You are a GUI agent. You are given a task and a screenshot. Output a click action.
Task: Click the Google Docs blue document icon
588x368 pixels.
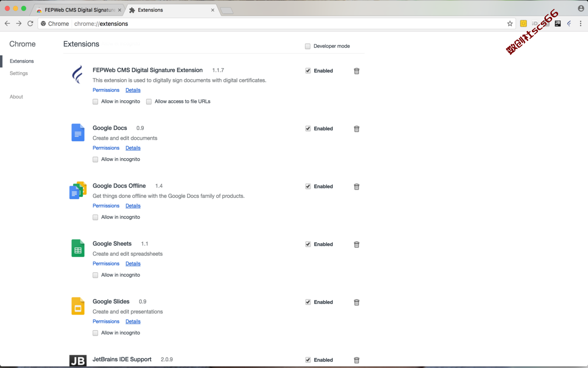point(78,132)
